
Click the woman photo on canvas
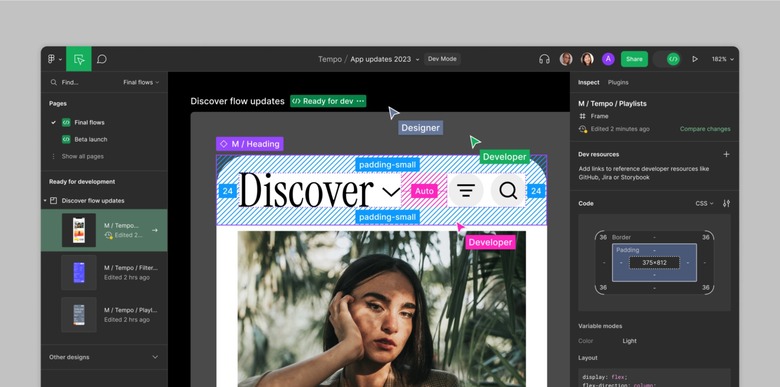[382, 308]
